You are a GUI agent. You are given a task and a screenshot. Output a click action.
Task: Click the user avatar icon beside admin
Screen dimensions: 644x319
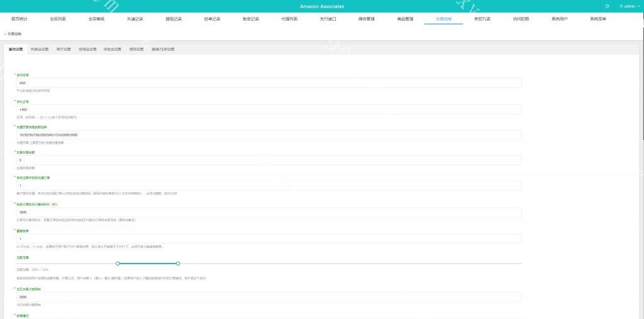click(621, 6)
